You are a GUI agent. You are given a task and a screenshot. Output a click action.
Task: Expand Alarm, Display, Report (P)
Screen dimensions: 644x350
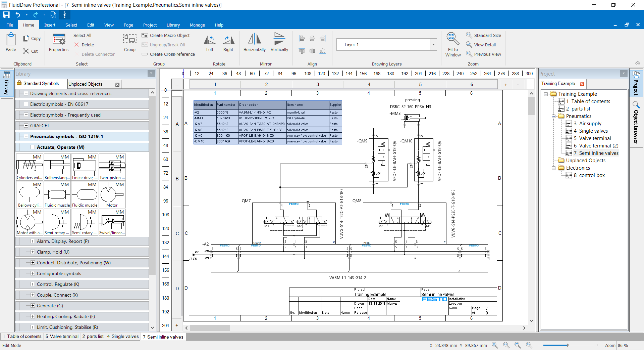pos(33,241)
